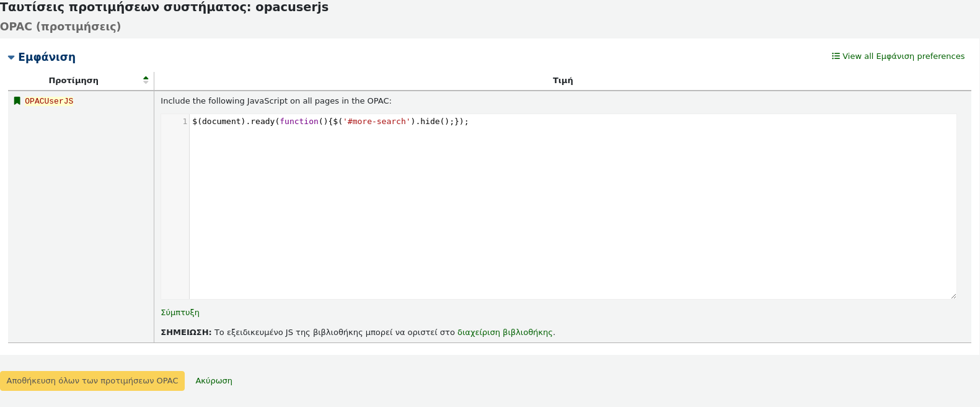Sort by the Προτίμηση column header
Screen dimensions: 980x407
tap(74, 81)
